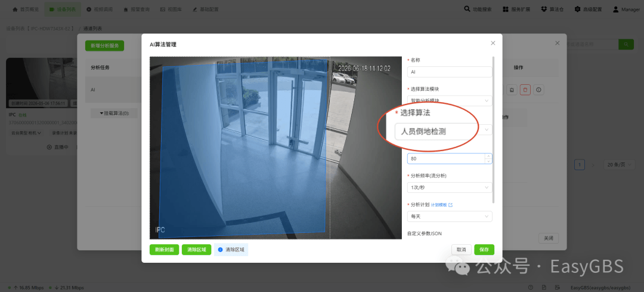The width and height of the screenshot is (644, 292).
Task: Click the IPC camera thumbnail
Action: click(x=41, y=82)
